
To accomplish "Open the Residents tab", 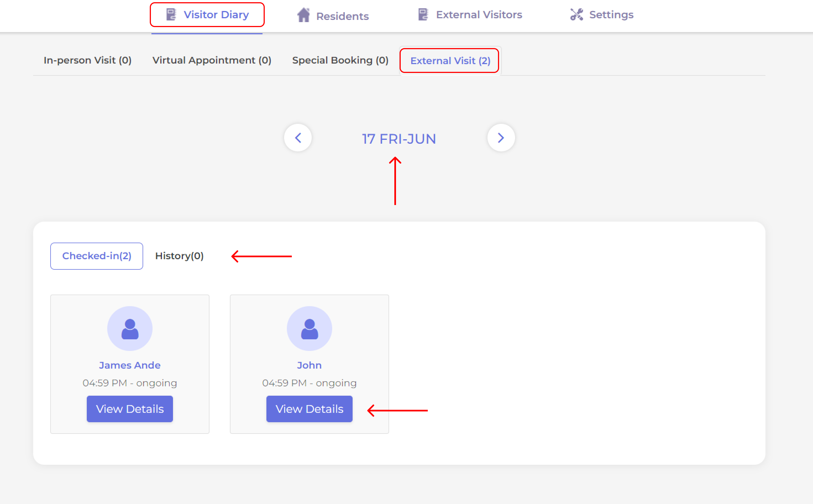I will [342, 16].
